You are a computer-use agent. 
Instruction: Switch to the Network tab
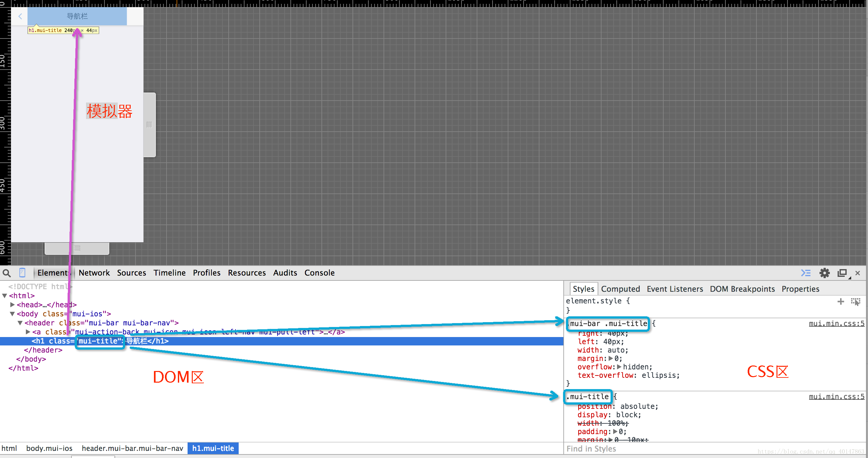94,273
